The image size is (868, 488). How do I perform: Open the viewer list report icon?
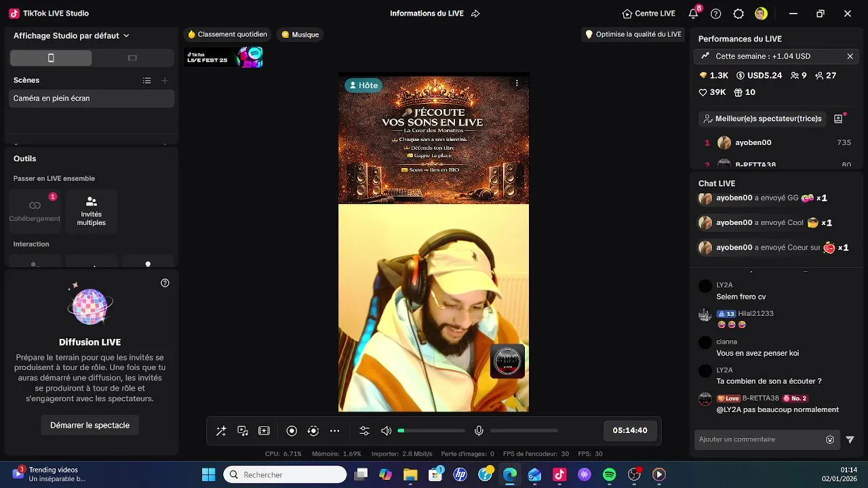click(x=838, y=119)
